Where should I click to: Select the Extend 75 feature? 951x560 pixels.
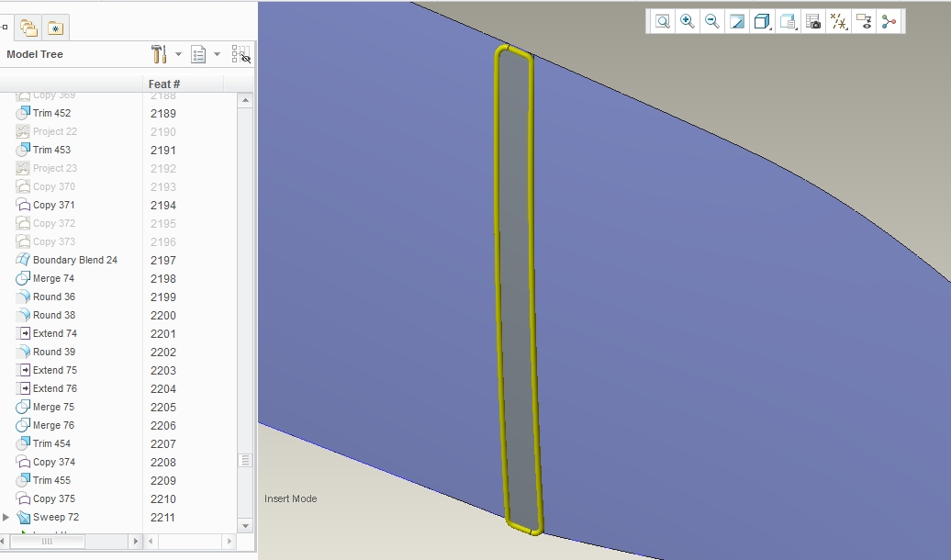tap(54, 370)
